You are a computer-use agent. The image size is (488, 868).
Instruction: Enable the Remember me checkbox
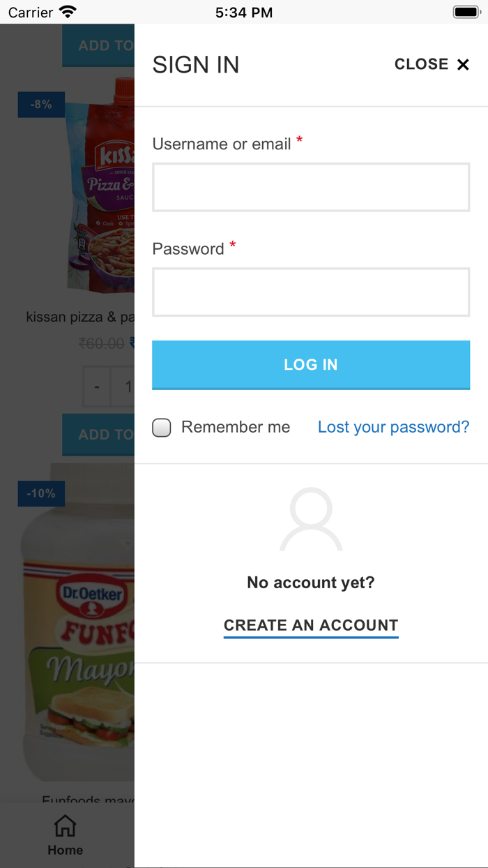pos(162,427)
